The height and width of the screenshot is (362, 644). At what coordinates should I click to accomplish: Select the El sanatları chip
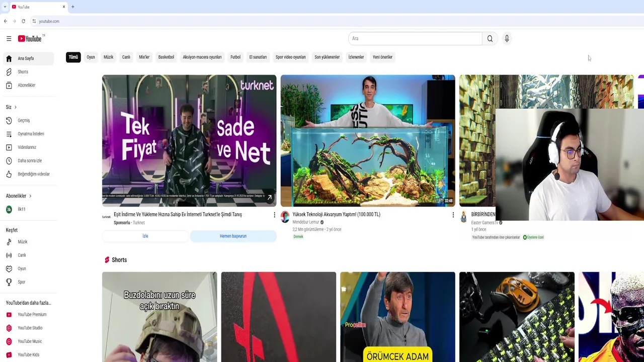[258, 57]
